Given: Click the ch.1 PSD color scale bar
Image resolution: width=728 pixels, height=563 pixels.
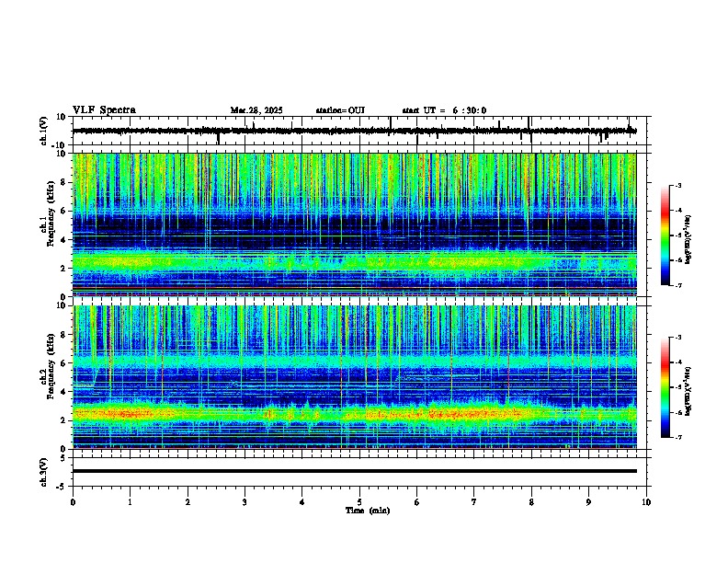Looking at the screenshot, I should click(x=665, y=236).
